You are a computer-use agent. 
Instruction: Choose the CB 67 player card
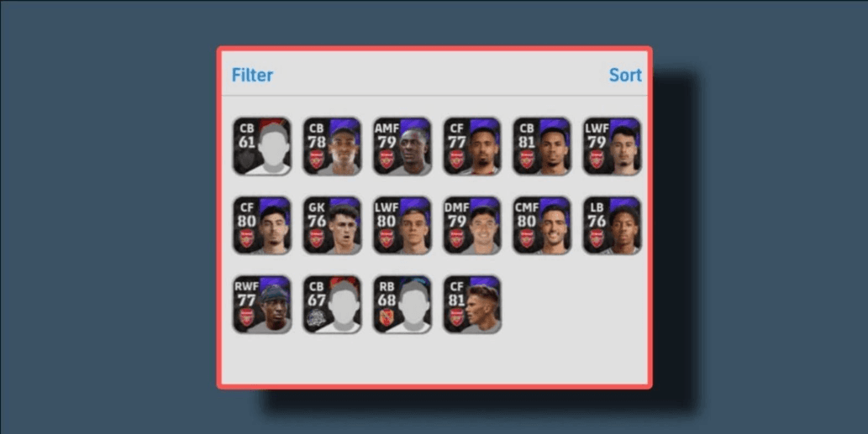332,305
